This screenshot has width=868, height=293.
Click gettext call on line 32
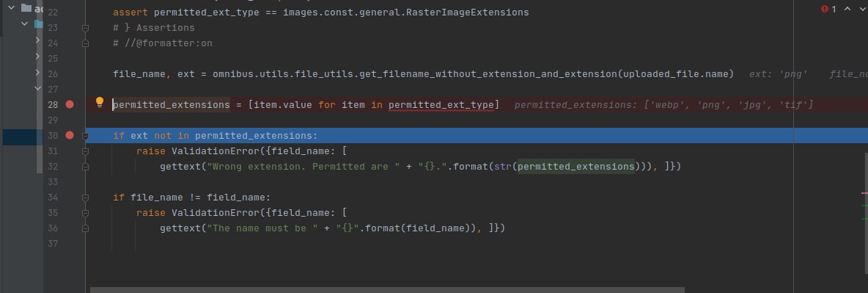point(180,167)
